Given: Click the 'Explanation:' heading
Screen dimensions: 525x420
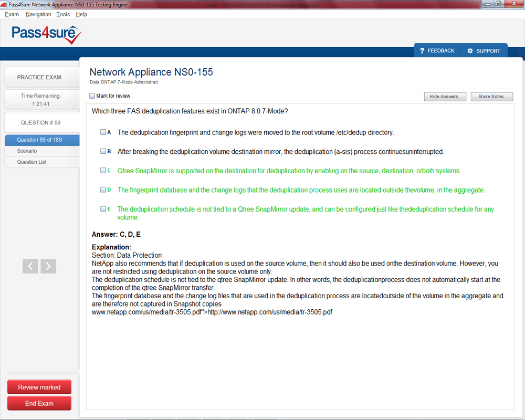Looking at the screenshot, I should pyautogui.click(x=111, y=247).
